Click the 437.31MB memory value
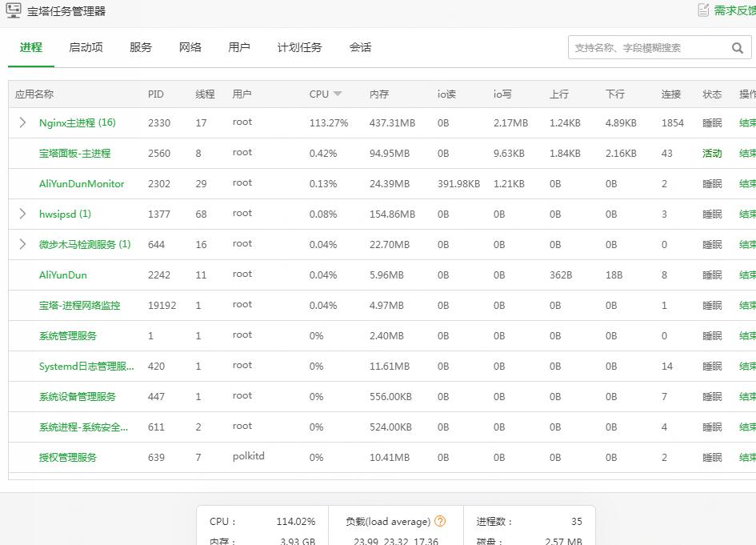 [393, 123]
